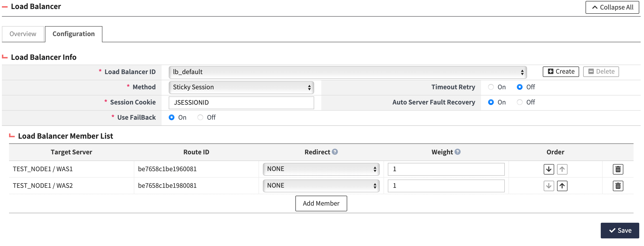Open the Weight help tooltip
The image size is (644, 246).
coord(457,151)
